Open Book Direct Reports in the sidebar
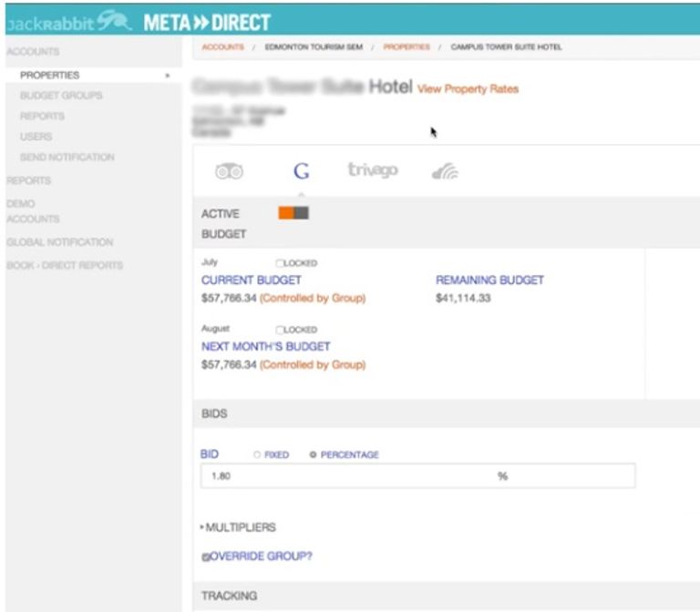 [65, 265]
